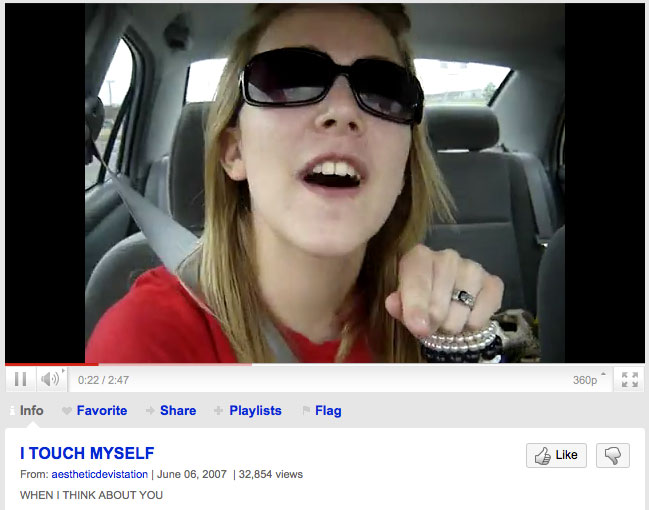Click the 32,854 views count
Image resolution: width=649 pixels, height=510 pixels.
271,474
